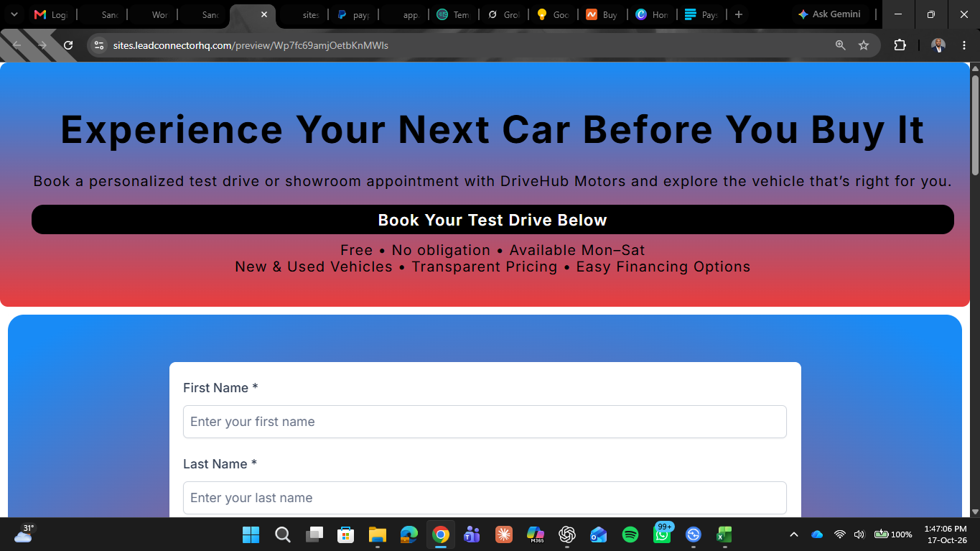The image size is (980, 551).
Task: Open Chrome three-dot menu
Action: click(x=963, y=45)
